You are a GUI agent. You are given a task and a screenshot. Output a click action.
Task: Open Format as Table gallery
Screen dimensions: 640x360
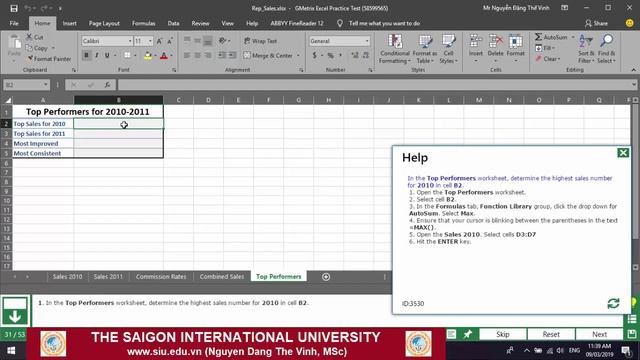click(424, 49)
